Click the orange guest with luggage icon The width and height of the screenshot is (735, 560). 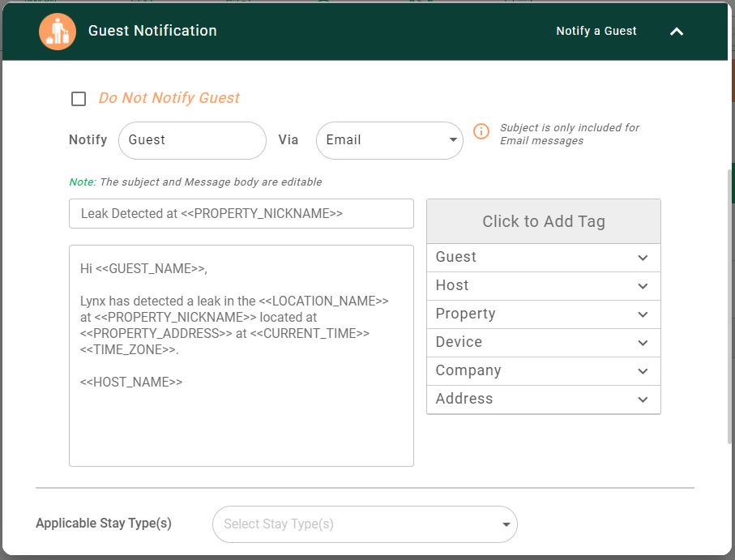[58, 32]
